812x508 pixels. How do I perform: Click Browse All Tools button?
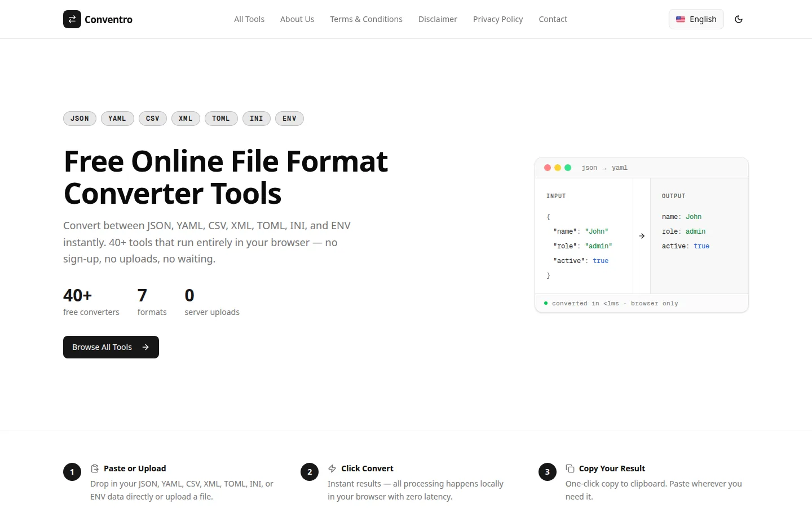pos(111,347)
